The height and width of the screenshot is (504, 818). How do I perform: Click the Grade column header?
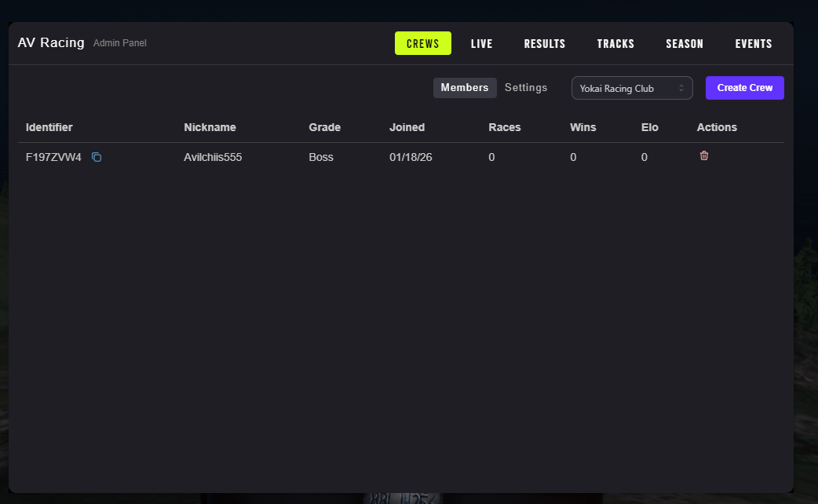[x=324, y=127]
